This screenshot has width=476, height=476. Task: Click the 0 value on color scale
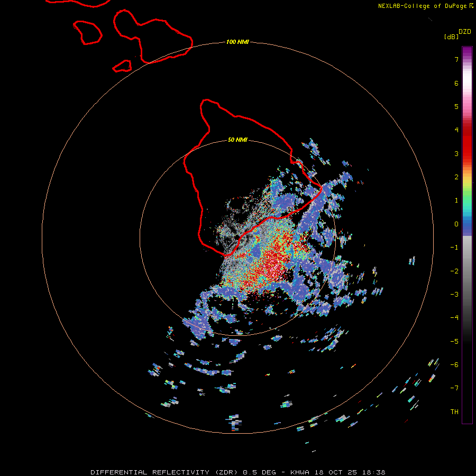pos(456,224)
